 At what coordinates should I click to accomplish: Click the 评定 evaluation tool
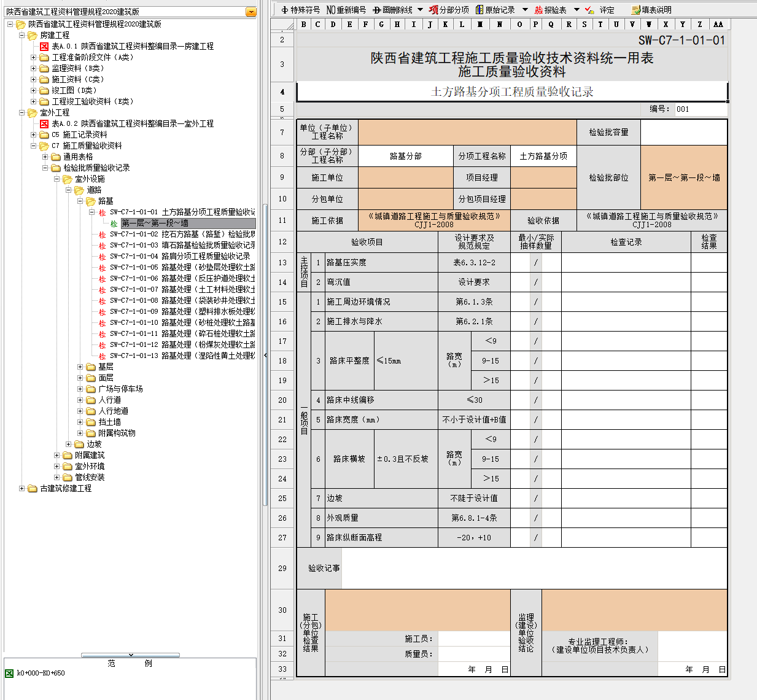point(600,10)
